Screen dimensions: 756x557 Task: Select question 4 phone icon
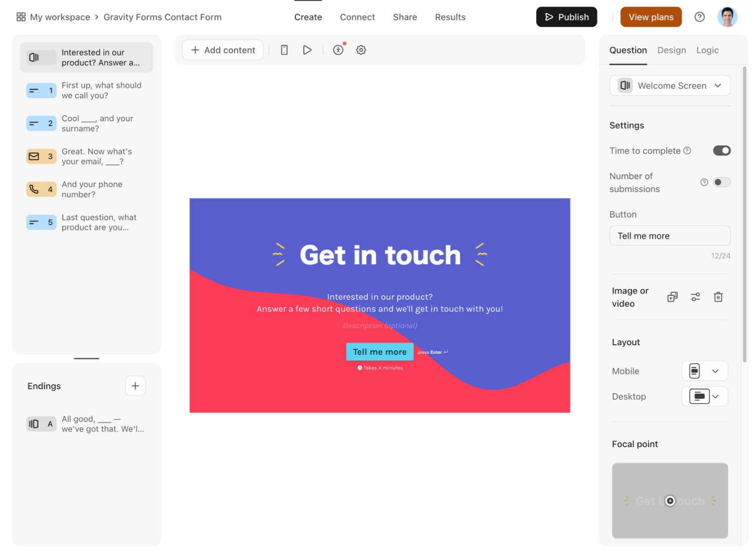pyautogui.click(x=41, y=190)
